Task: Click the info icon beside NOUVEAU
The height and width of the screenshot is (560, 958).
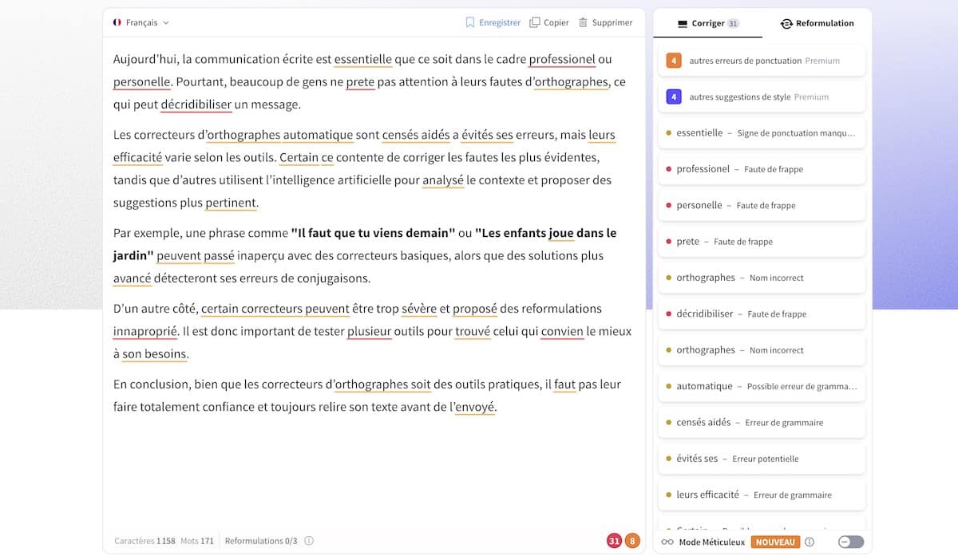Action: 810,542
